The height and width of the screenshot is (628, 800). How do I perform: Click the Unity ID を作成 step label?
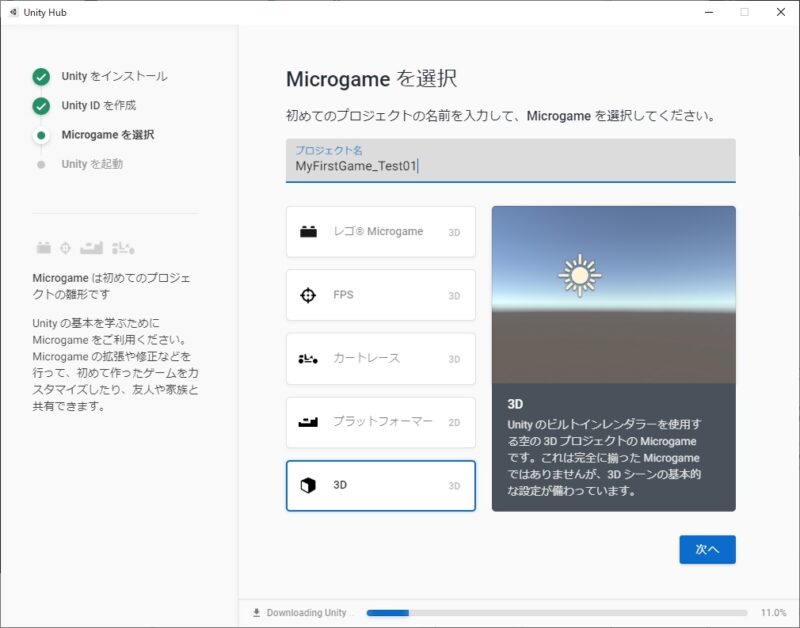pos(98,106)
